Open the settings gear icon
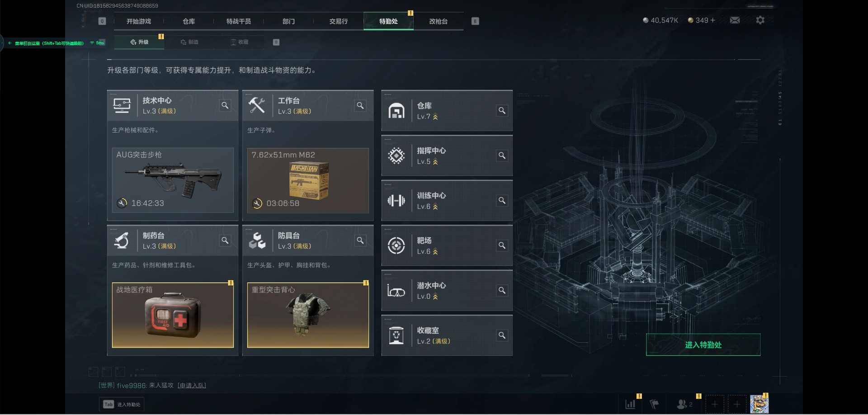 click(760, 20)
